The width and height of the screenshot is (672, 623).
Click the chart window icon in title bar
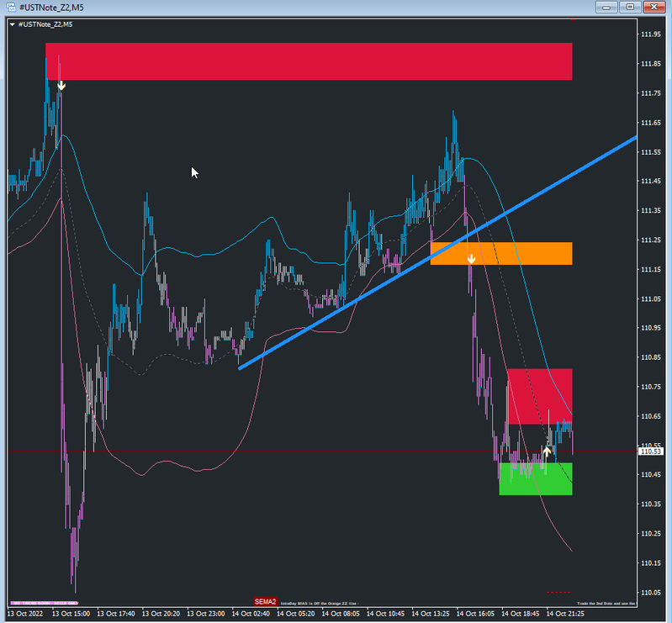(11, 7)
